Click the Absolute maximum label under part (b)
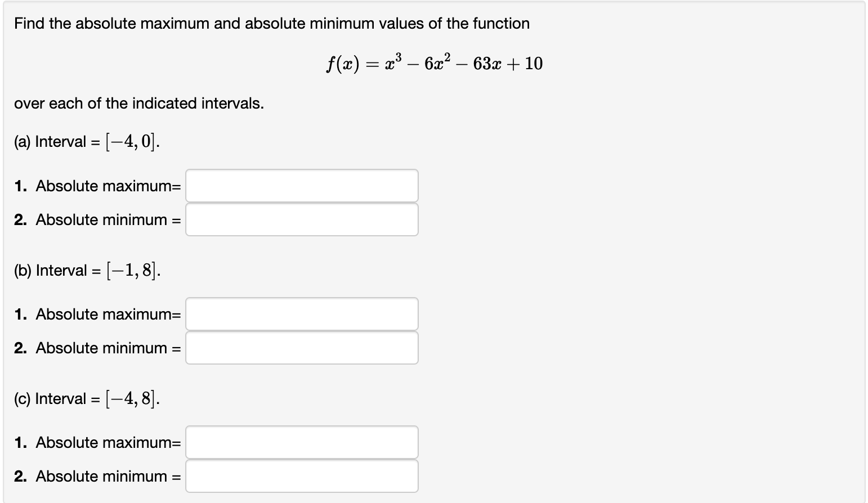 click(x=107, y=314)
